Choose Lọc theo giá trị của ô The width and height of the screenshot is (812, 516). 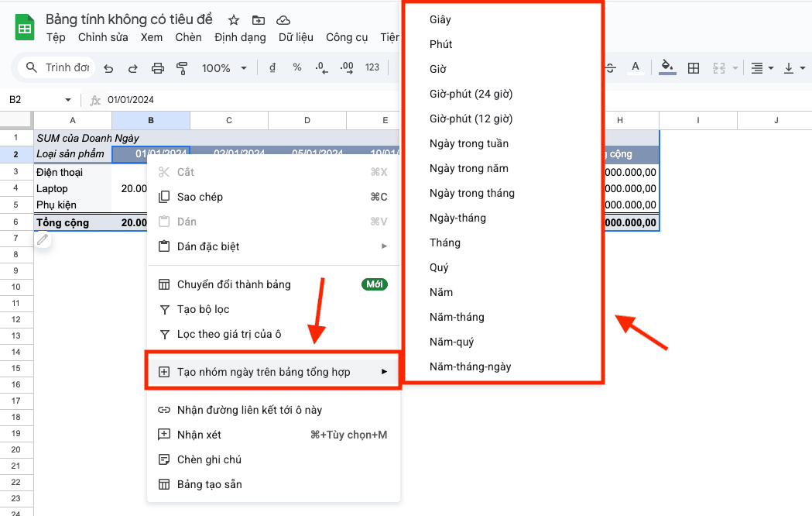273,334
